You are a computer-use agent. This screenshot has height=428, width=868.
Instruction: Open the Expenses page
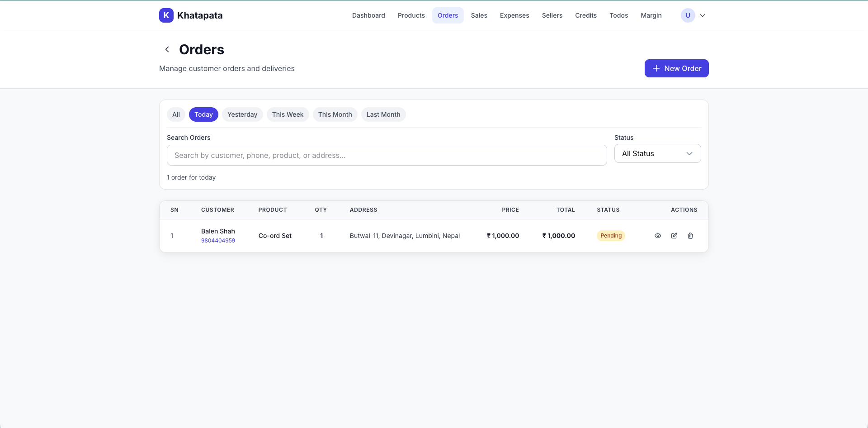[514, 15]
